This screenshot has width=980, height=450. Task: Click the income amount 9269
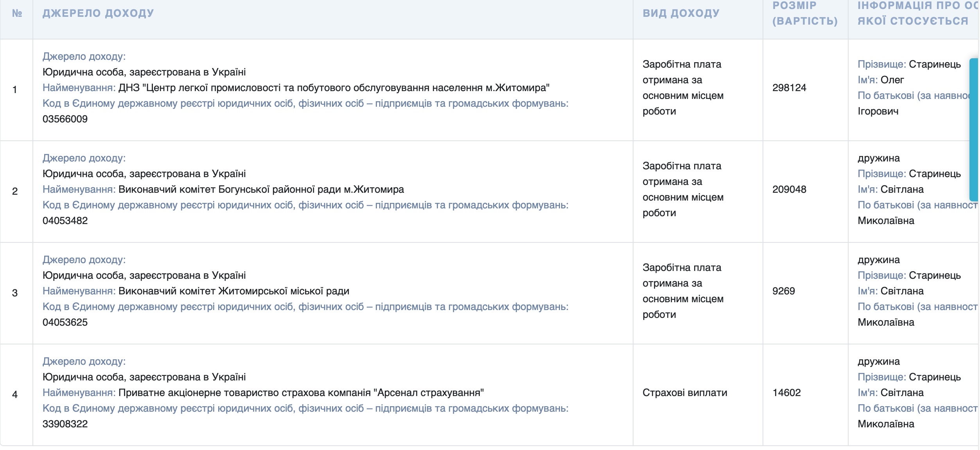click(x=783, y=291)
